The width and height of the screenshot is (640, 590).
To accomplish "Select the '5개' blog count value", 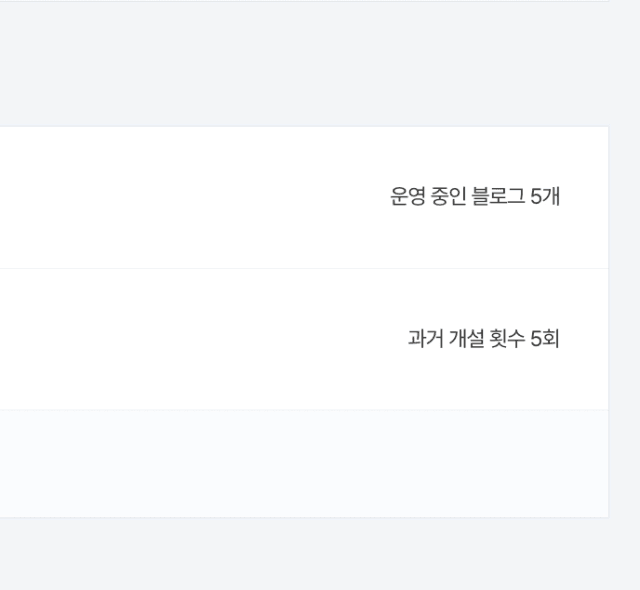I will click(545, 196).
